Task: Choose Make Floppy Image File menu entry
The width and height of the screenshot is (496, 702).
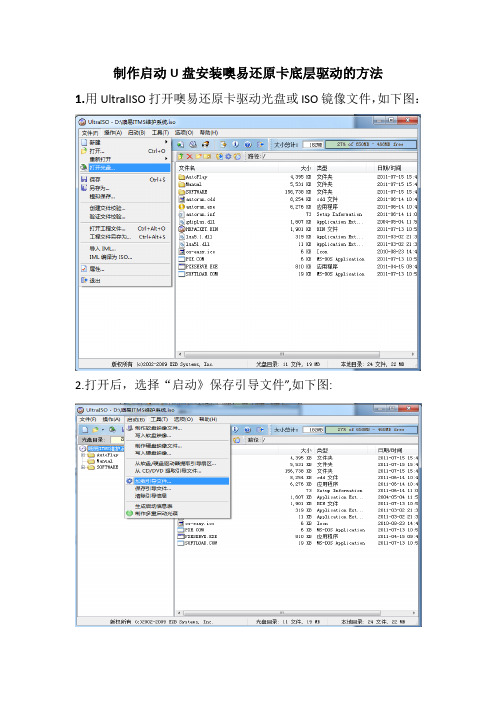Action: (158, 428)
